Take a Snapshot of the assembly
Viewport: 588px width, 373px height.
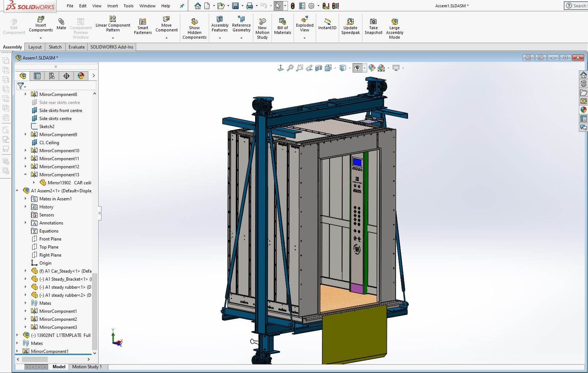tap(373, 26)
